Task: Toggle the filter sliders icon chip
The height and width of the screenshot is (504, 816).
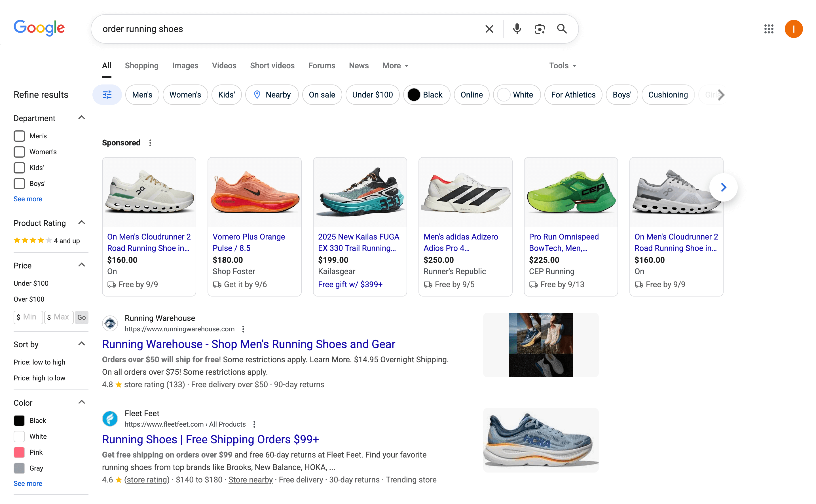Action: 107,95
